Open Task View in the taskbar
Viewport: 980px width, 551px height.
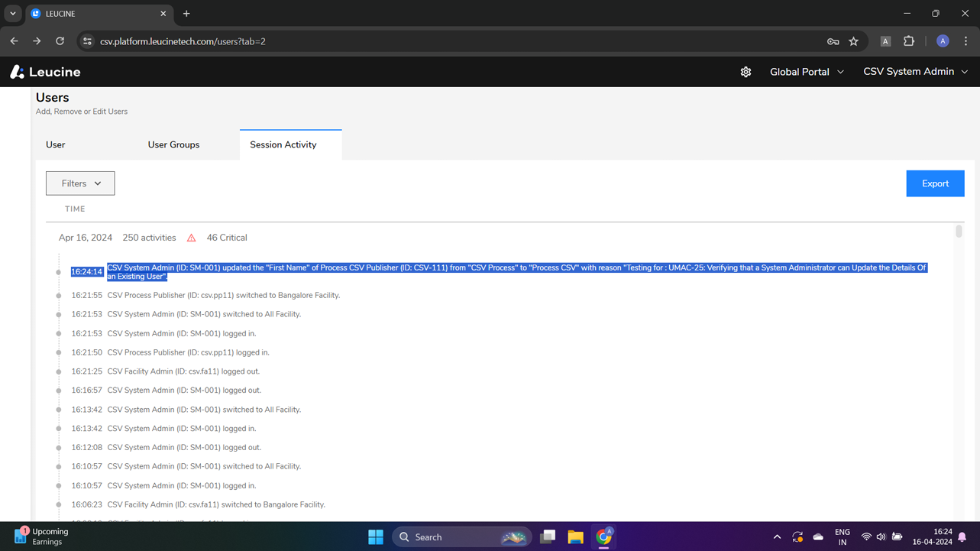click(548, 537)
